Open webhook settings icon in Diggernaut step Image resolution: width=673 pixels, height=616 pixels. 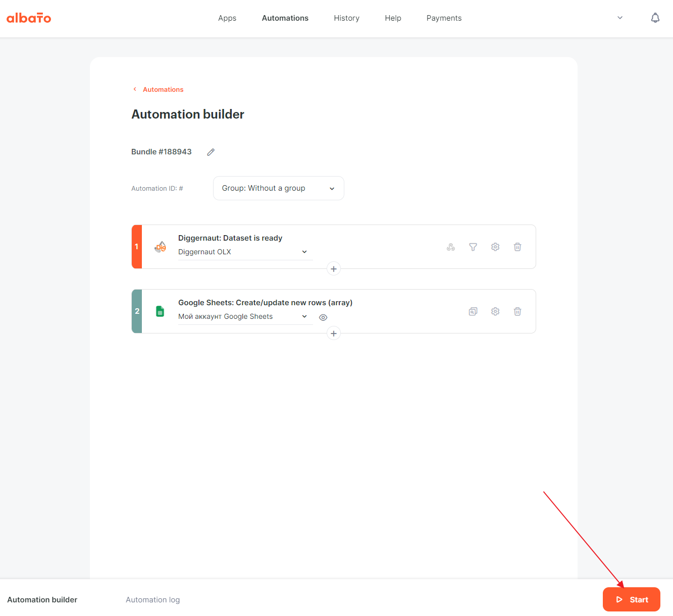tap(451, 247)
